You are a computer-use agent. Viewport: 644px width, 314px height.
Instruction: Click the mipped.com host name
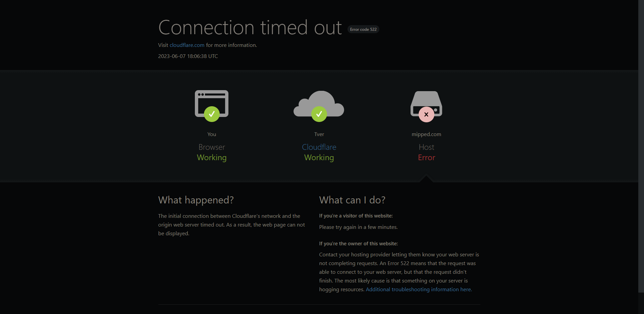coord(426,134)
